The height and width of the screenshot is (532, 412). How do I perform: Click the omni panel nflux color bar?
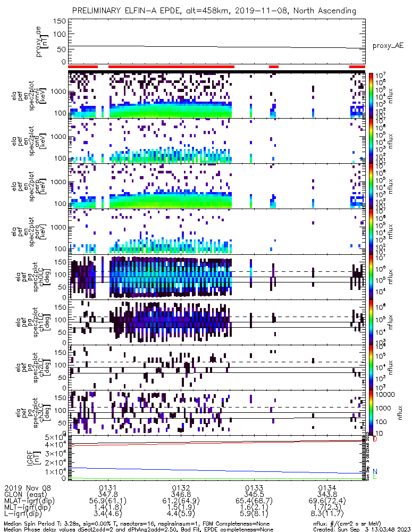[x=371, y=95]
